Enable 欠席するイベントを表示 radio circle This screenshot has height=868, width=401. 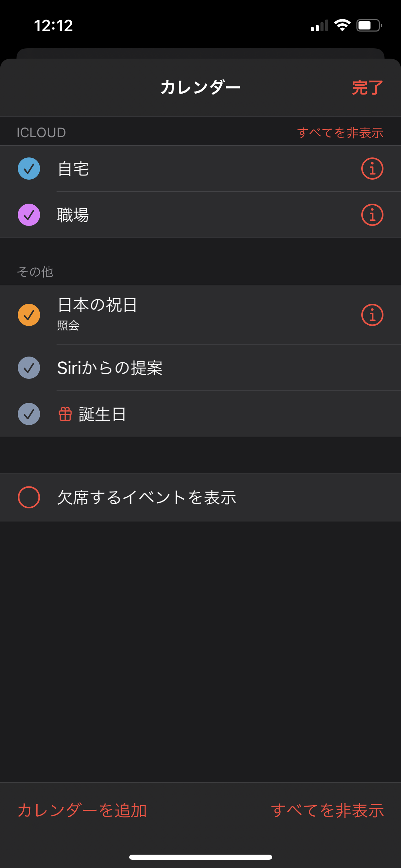tap(29, 497)
